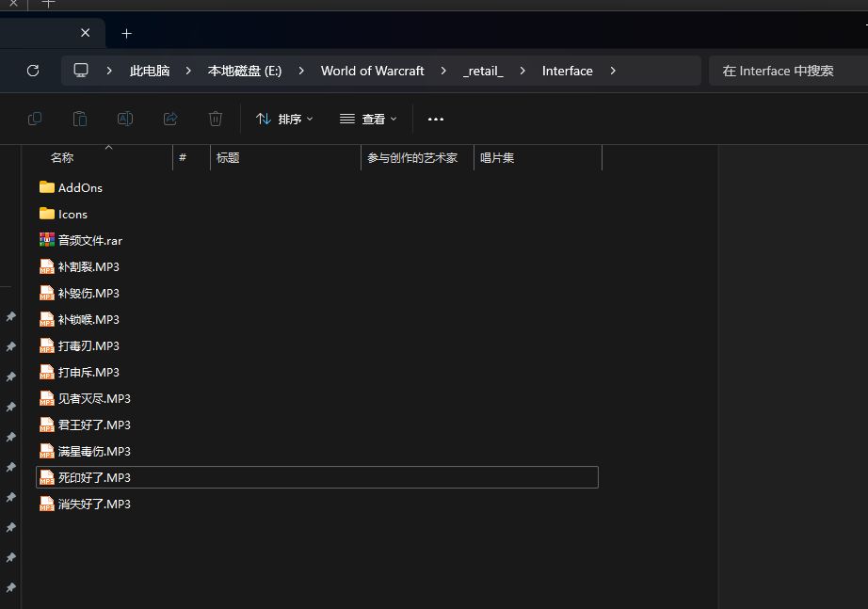Click the Refresh icon beside the address bar

[x=33, y=71]
